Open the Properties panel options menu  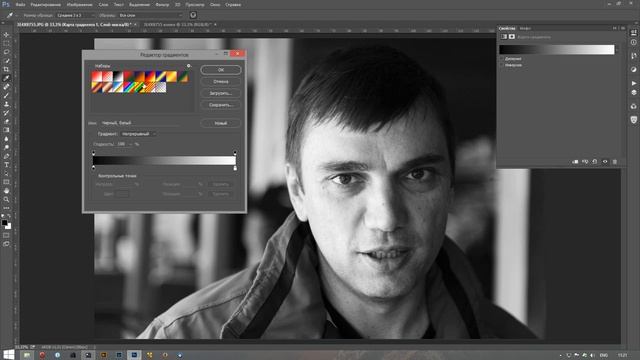click(x=622, y=28)
